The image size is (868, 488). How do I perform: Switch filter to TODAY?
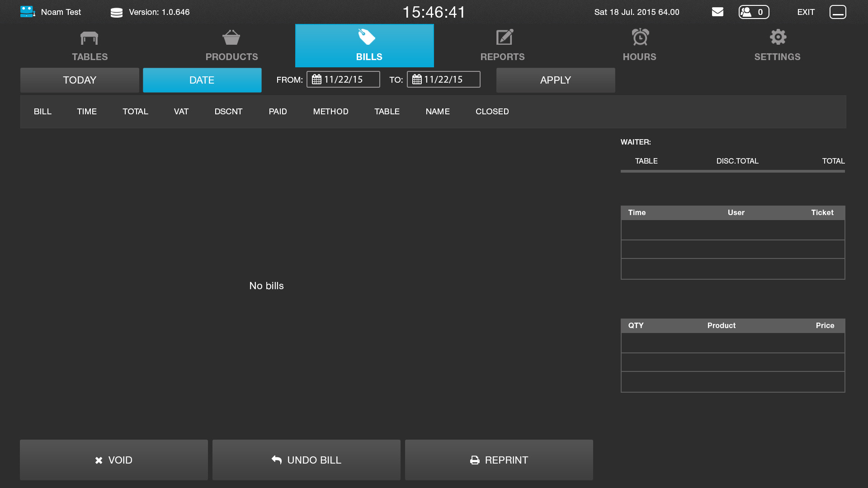pos(80,80)
